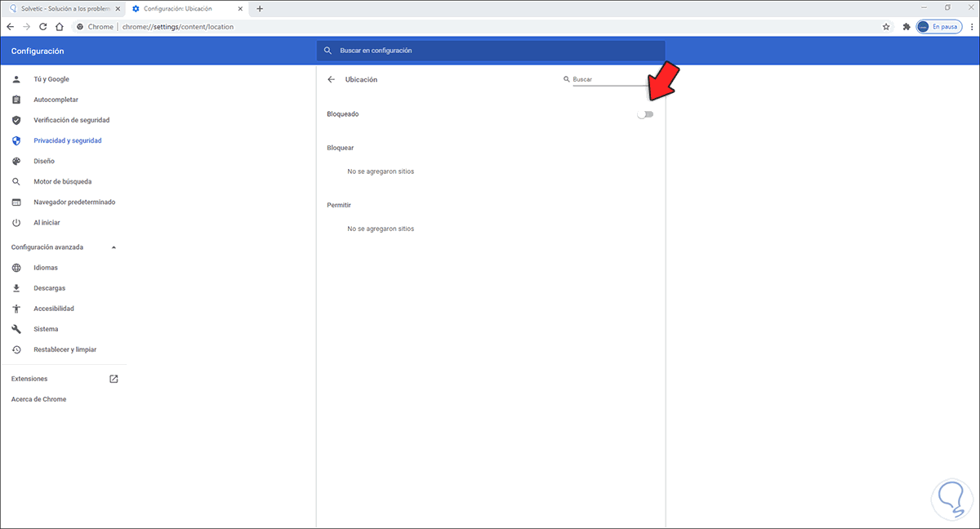The image size is (980, 529).
Task: Open Motor de búsqueda settings
Action: click(x=63, y=181)
